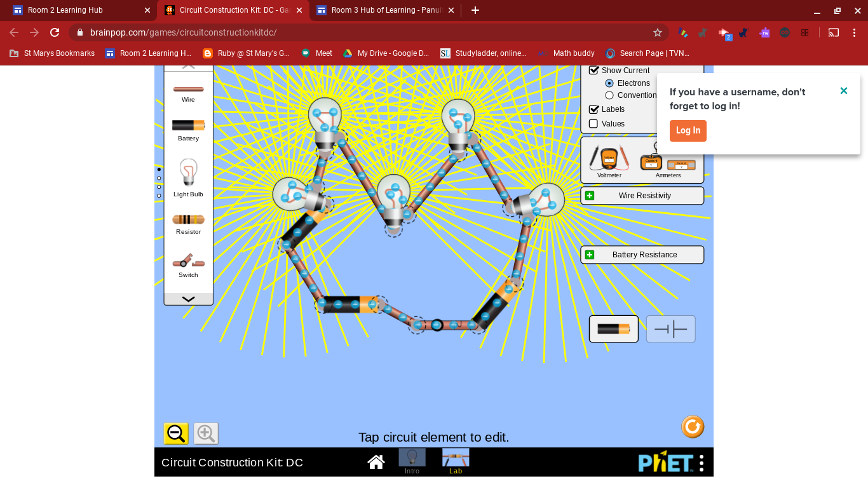Image resolution: width=868 pixels, height=488 pixels.
Task: Click the four-squares grid extension icon
Action: click(x=804, y=32)
